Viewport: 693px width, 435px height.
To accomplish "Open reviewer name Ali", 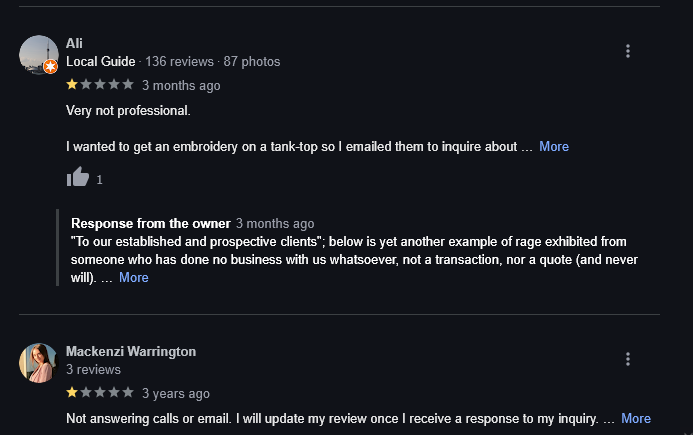I will [x=74, y=43].
